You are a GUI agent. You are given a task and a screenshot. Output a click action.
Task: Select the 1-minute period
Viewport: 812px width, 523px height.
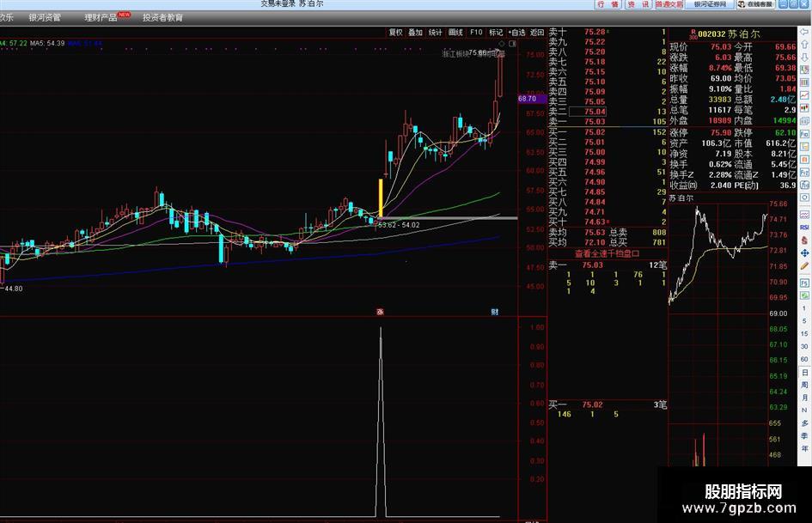click(x=804, y=308)
